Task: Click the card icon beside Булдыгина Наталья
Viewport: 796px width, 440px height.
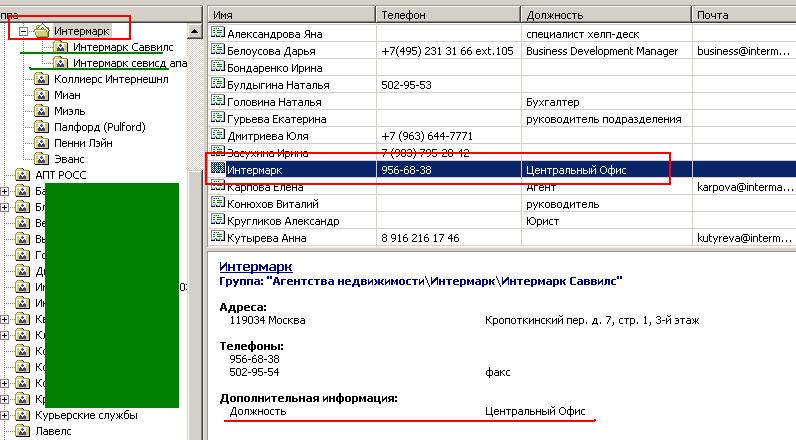Action: point(218,84)
